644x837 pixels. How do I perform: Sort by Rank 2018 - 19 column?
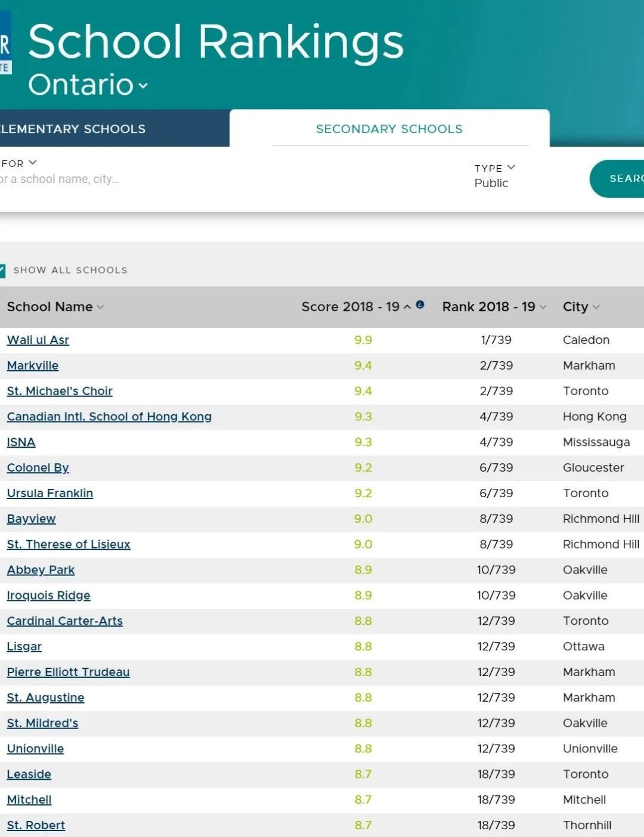coord(494,306)
